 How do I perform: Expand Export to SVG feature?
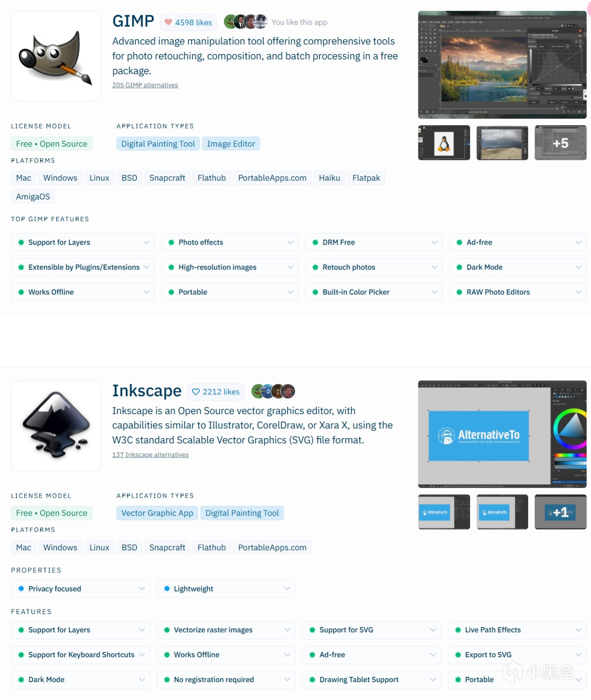(x=517, y=655)
